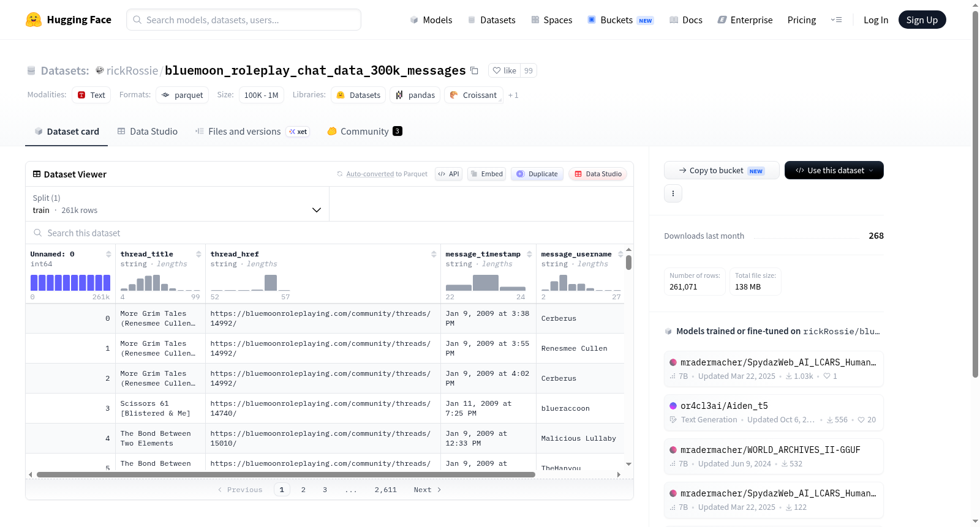
Task: Switch to the Data Studio tab
Action: pyautogui.click(x=148, y=131)
